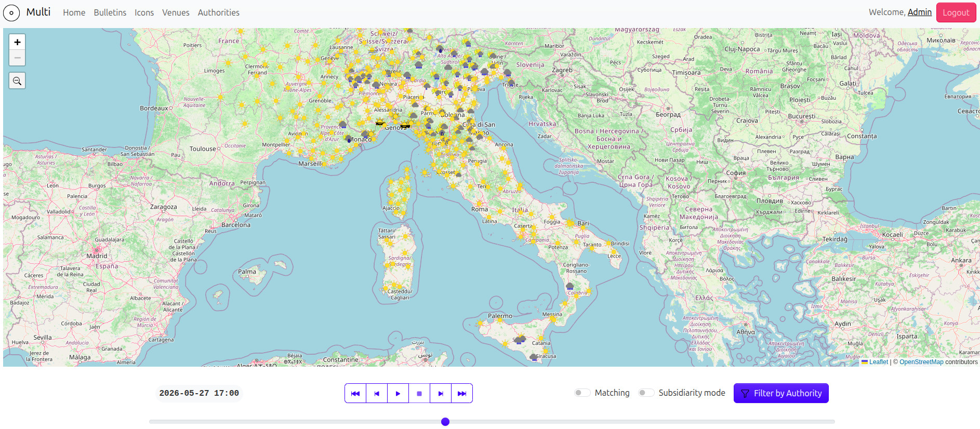Viewport: 980px width, 429px height.
Task: Click the Multi brand title
Action: pyautogui.click(x=38, y=12)
